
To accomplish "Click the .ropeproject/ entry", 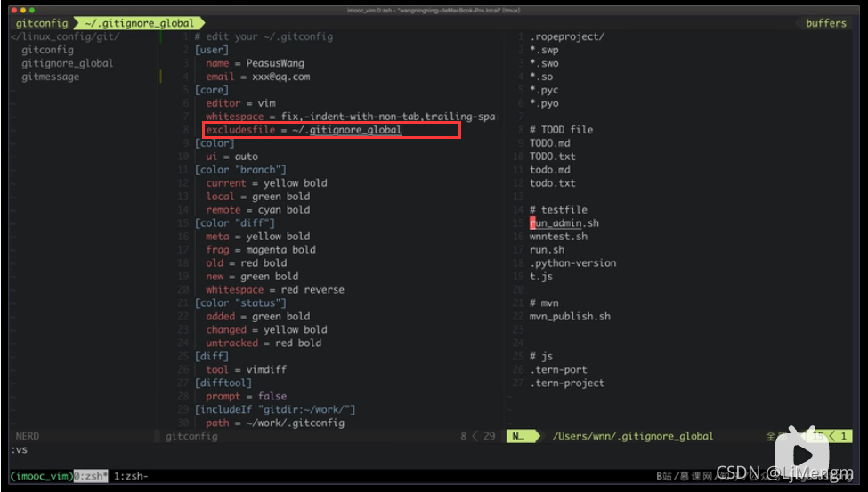I will point(567,36).
